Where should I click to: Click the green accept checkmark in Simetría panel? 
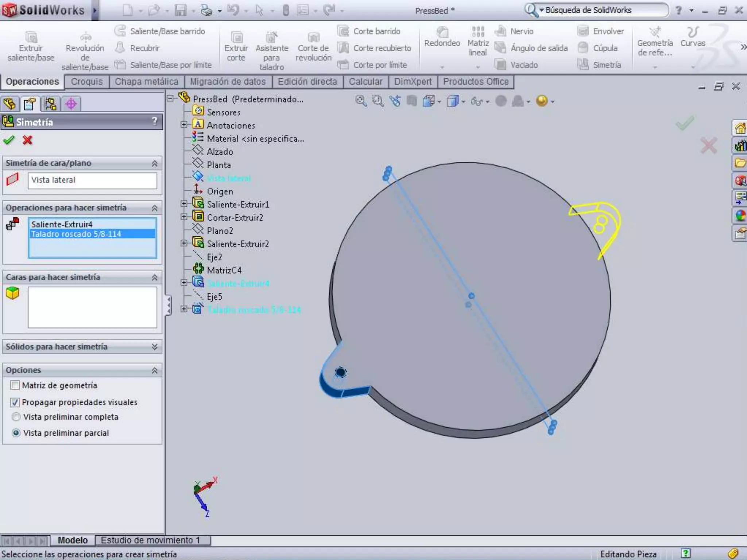click(x=9, y=140)
